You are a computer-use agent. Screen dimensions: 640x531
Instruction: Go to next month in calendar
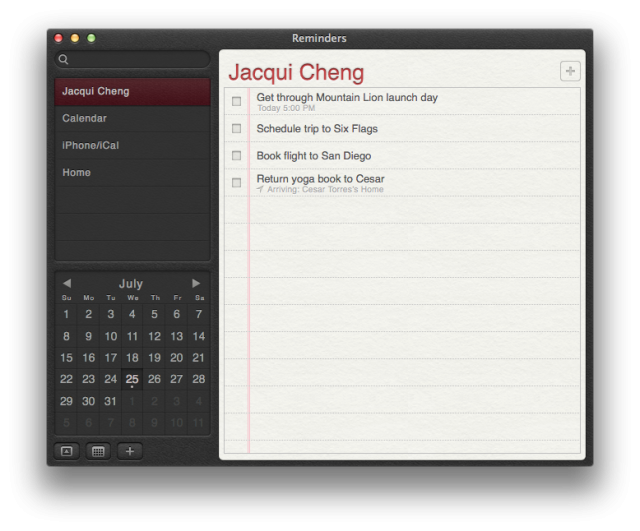point(196,283)
